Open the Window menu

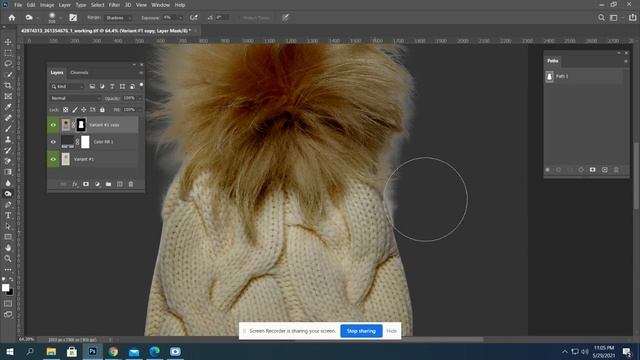(x=160, y=5)
